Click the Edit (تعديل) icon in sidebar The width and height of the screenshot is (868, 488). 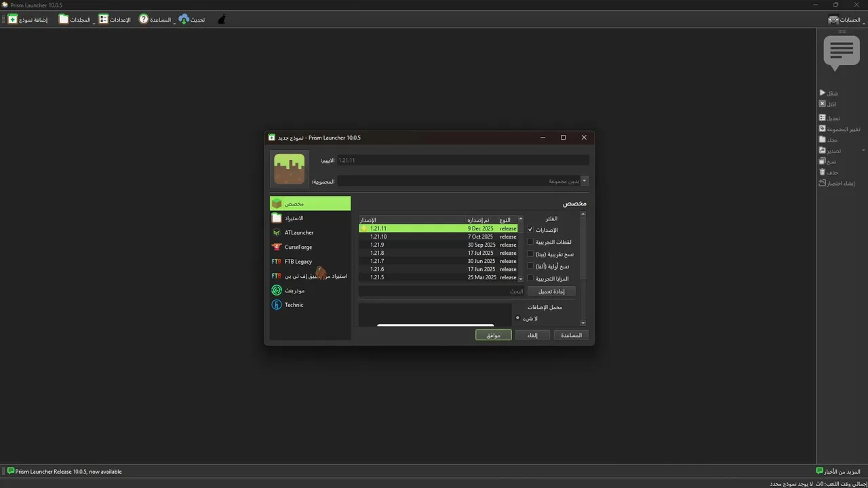823,117
